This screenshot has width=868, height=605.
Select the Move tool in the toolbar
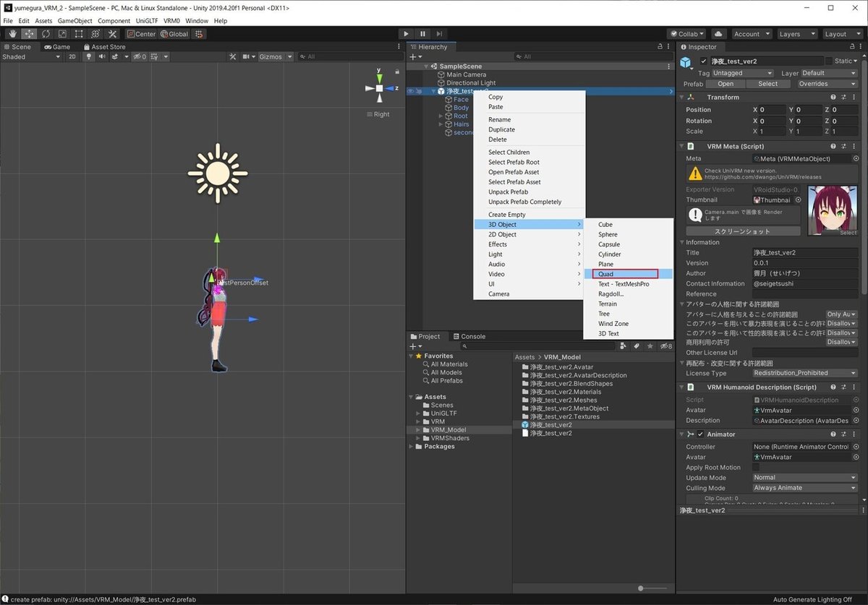30,34
